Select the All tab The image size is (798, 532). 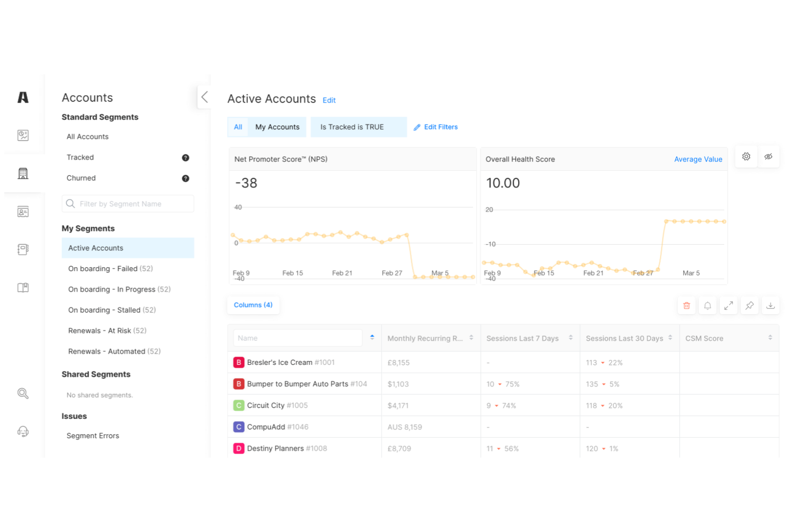point(238,127)
